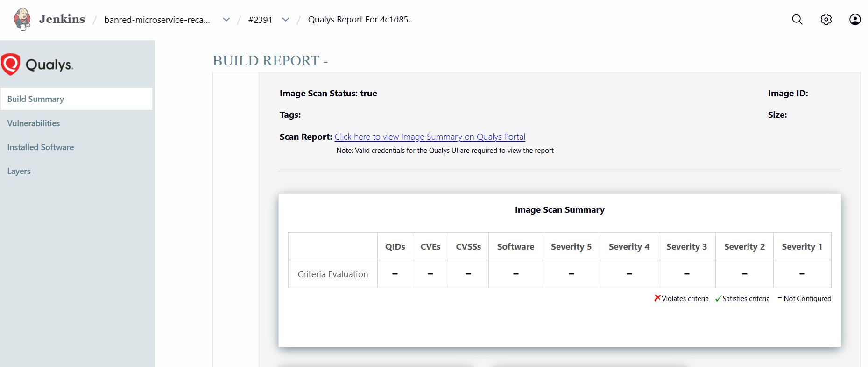Click the Qualys shield logo

11,64
